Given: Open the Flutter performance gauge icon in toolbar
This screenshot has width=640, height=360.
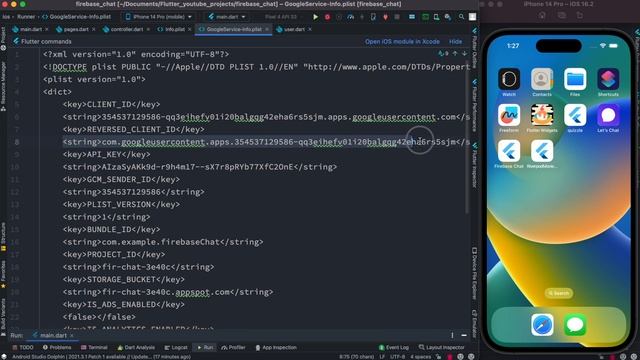Looking at the screenshot, I should click(x=350, y=17).
